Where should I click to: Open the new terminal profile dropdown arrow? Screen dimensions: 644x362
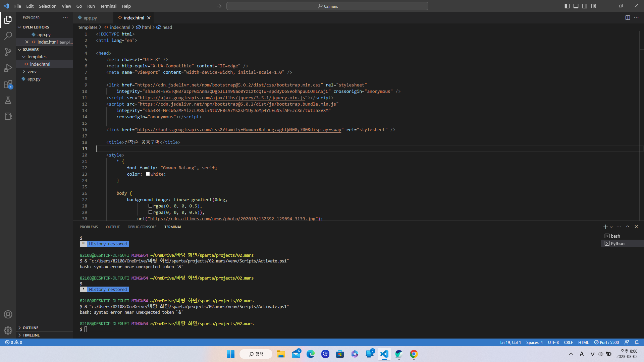click(611, 227)
